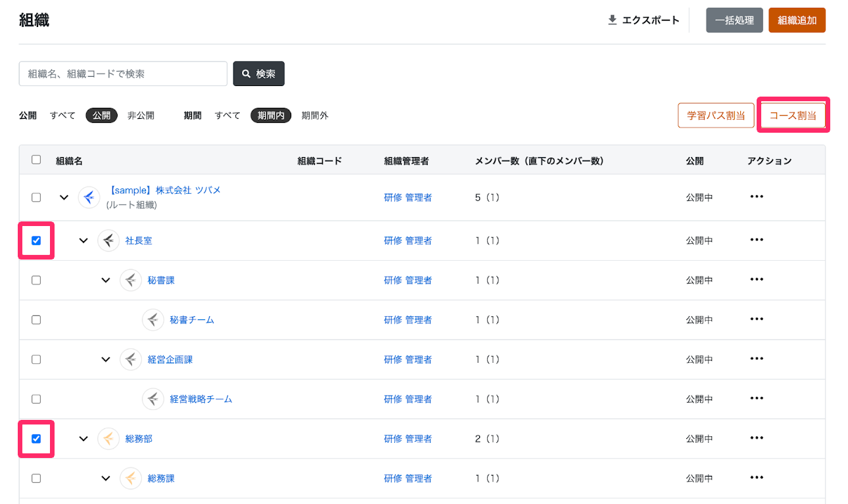Click the 秘書課 organization avatar icon
The width and height of the screenshot is (848, 504).
point(131,281)
